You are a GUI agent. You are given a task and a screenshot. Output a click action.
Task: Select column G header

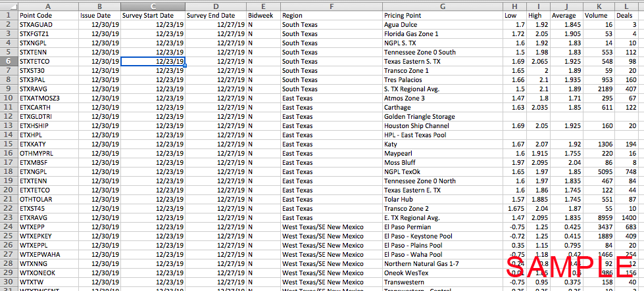(443, 7)
